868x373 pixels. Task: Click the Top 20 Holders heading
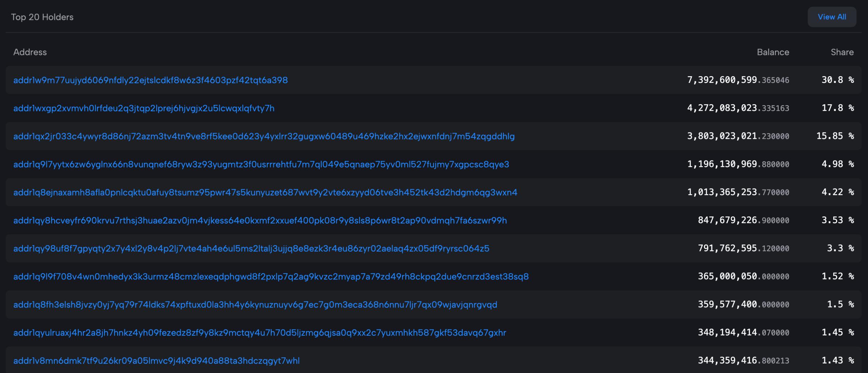42,17
